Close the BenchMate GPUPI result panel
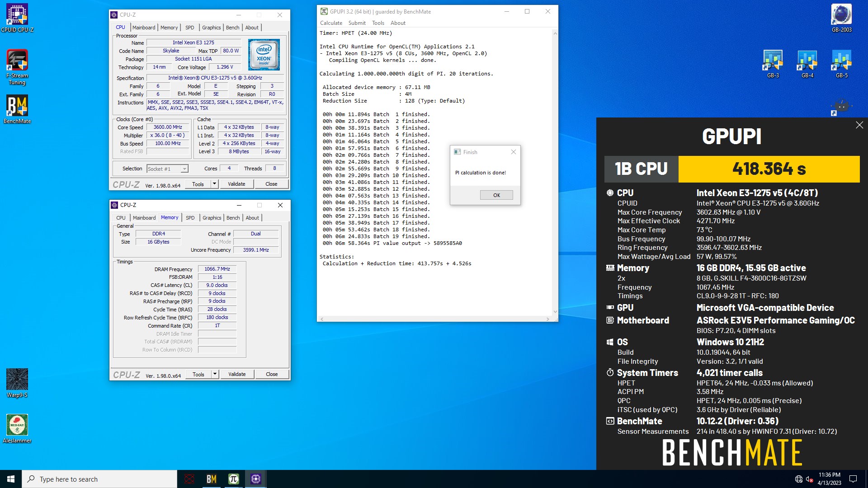 pyautogui.click(x=859, y=125)
